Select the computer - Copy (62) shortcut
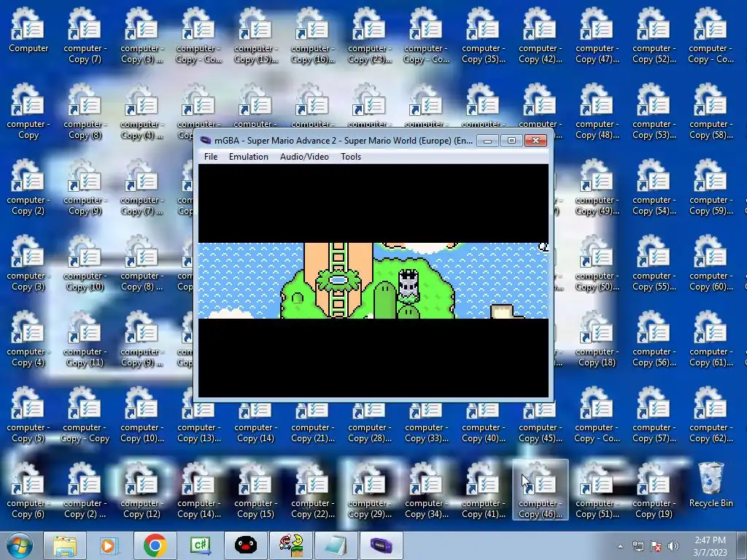 pos(711,414)
